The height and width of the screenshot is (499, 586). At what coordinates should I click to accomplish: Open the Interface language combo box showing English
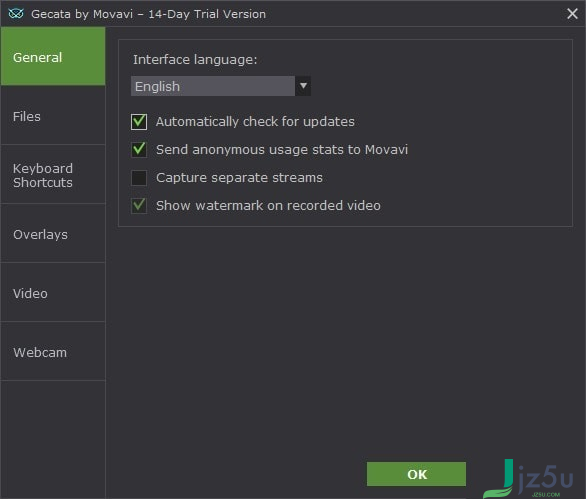(x=221, y=86)
